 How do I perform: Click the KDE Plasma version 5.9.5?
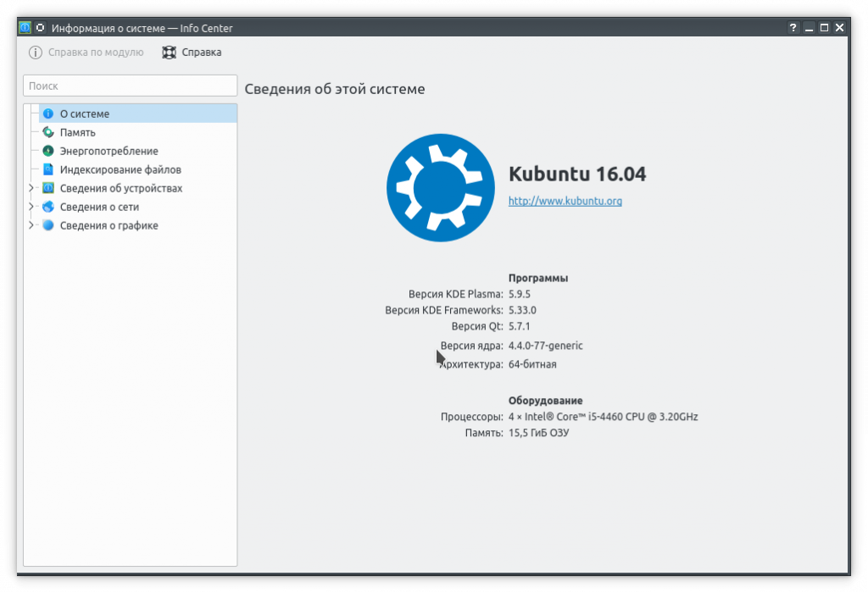click(x=520, y=294)
